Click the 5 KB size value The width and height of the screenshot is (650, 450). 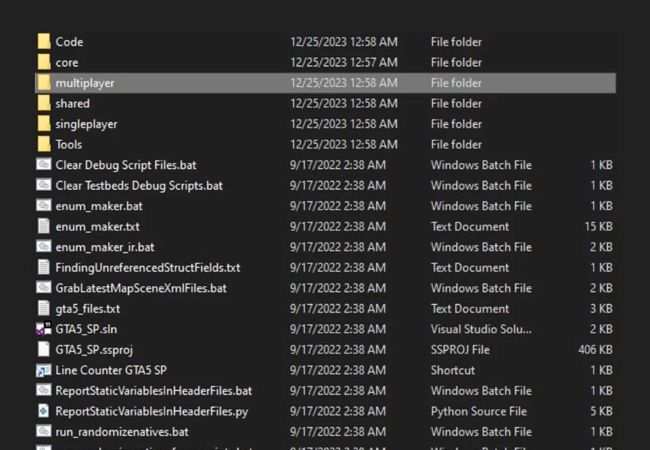click(601, 411)
